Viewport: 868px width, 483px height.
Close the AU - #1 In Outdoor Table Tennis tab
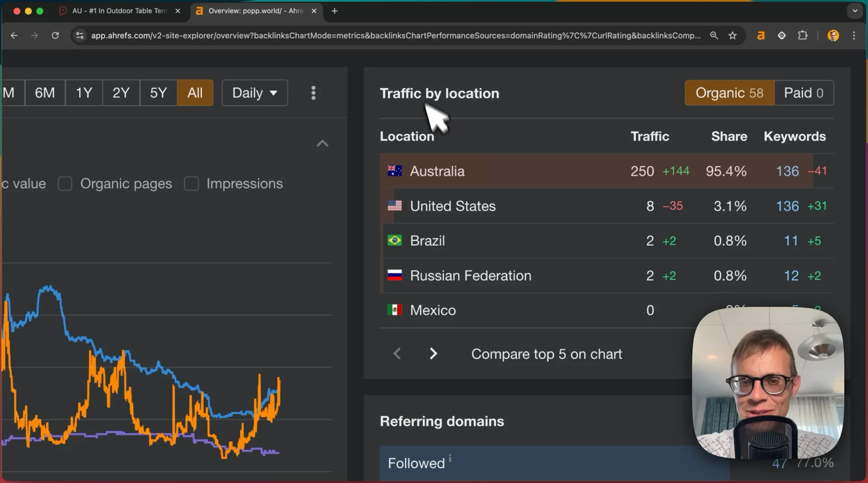(x=178, y=11)
